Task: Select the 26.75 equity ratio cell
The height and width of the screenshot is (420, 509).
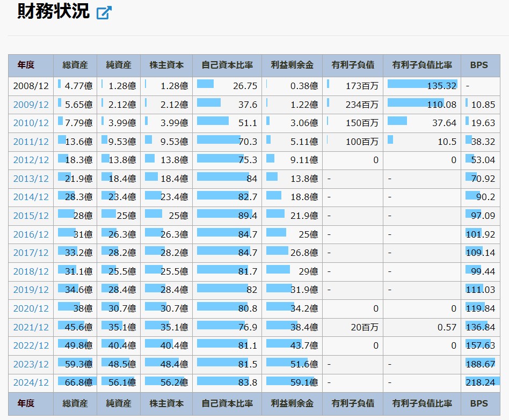Action: [227, 86]
